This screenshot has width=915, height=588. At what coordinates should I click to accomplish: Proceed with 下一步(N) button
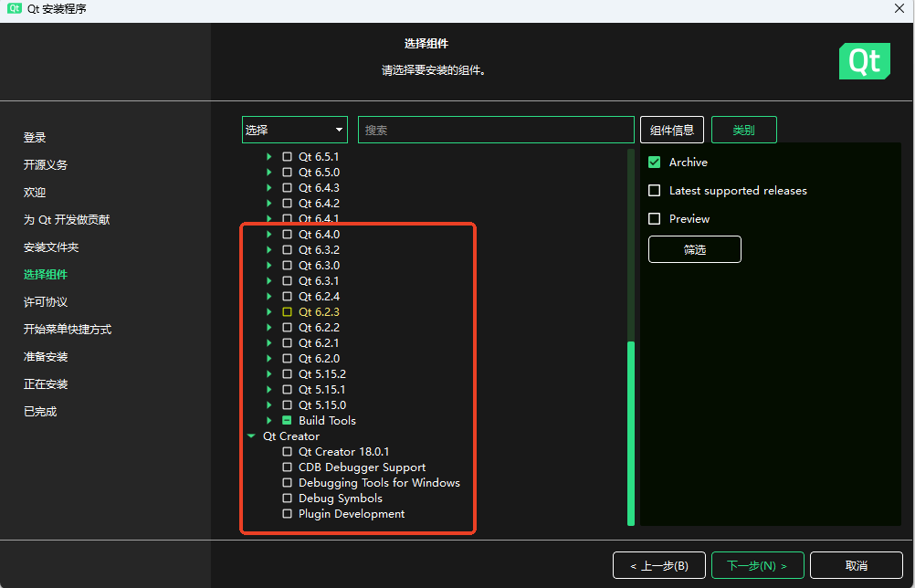757,565
